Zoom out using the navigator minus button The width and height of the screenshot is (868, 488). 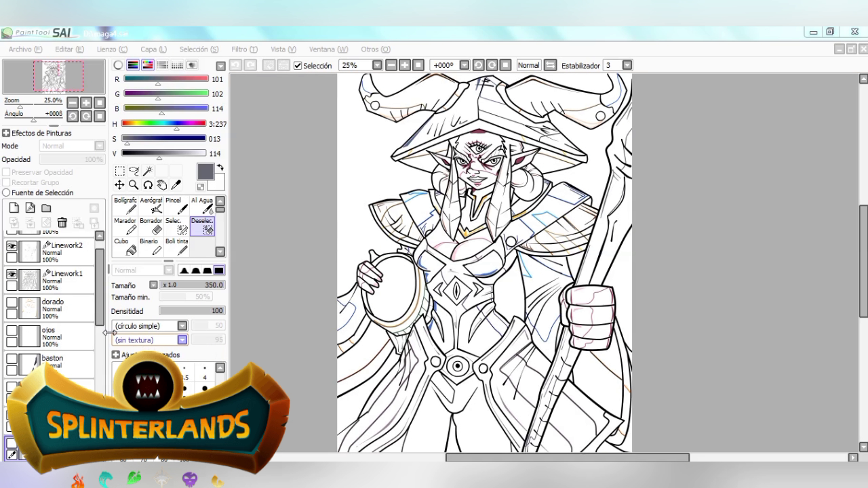[73, 102]
